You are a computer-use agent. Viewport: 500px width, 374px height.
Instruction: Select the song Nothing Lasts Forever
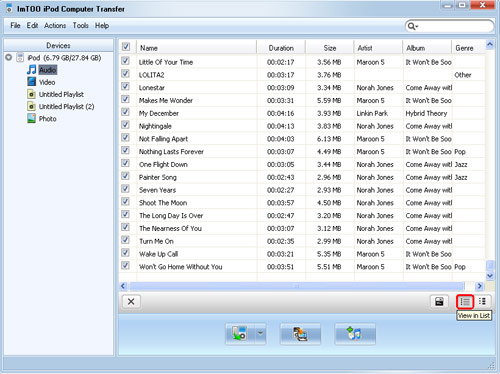pyautogui.click(x=171, y=152)
